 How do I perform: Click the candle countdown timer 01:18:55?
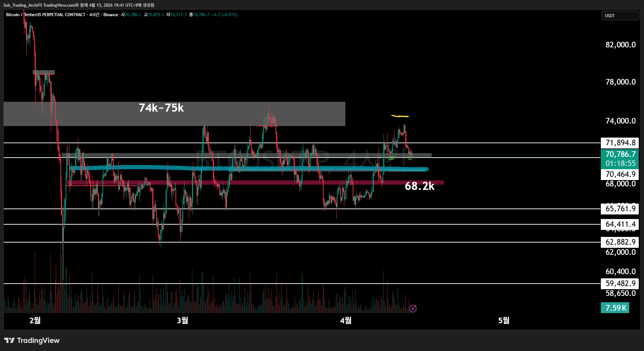(620, 164)
